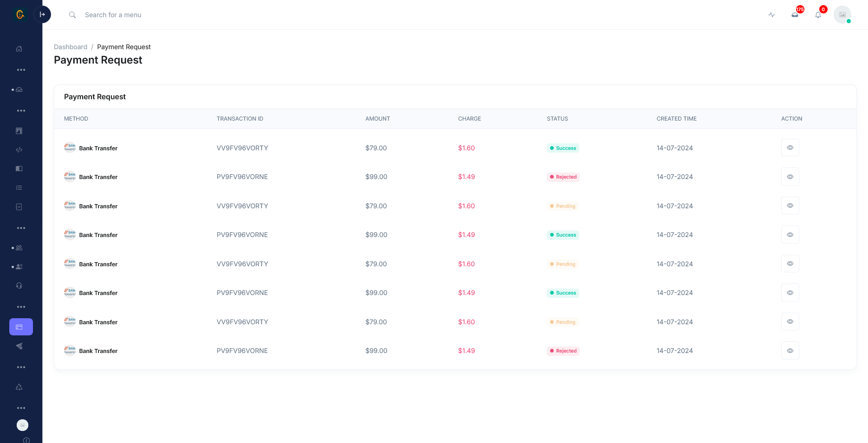Click the AMOUNT column header

click(378, 119)
